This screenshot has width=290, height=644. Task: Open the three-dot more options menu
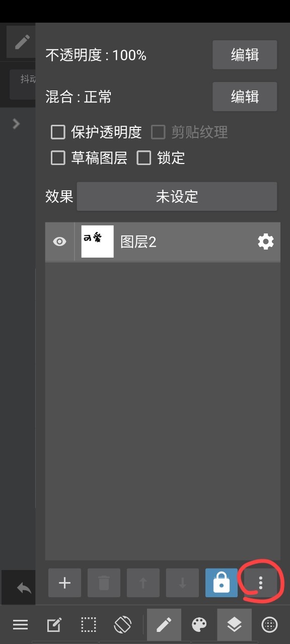(260, 583)
